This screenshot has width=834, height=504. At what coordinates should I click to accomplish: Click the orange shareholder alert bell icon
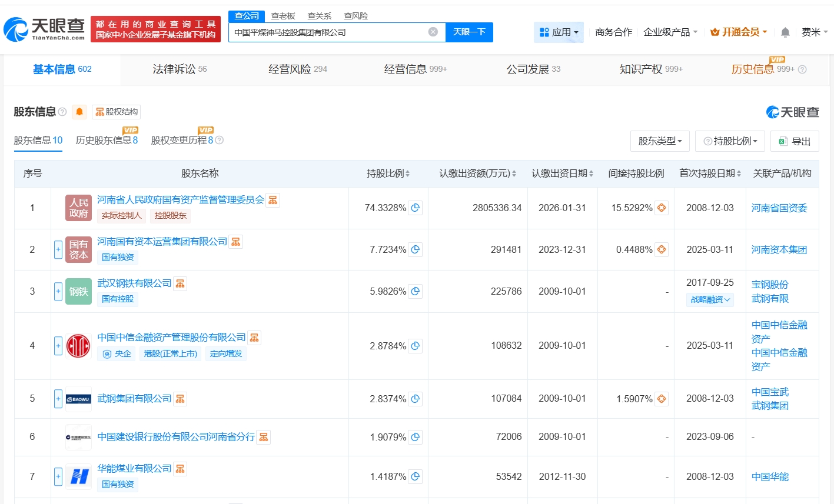pyautogui.click(x=79, y=112)
